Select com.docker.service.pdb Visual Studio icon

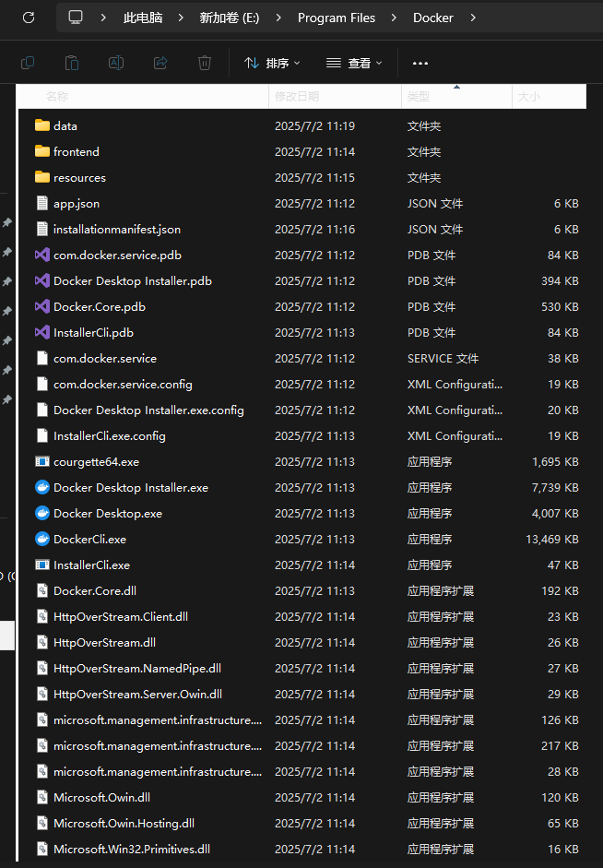[x=42, y=255]
